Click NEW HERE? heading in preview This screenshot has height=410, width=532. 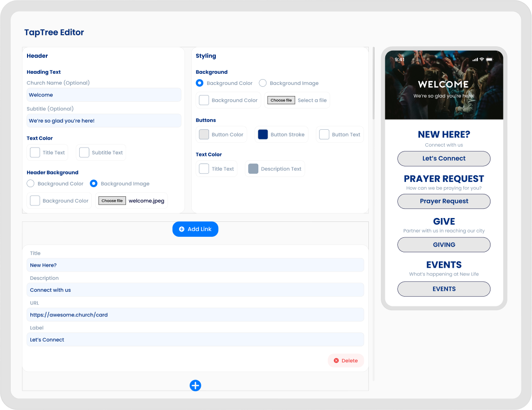(x=444, y=135)
